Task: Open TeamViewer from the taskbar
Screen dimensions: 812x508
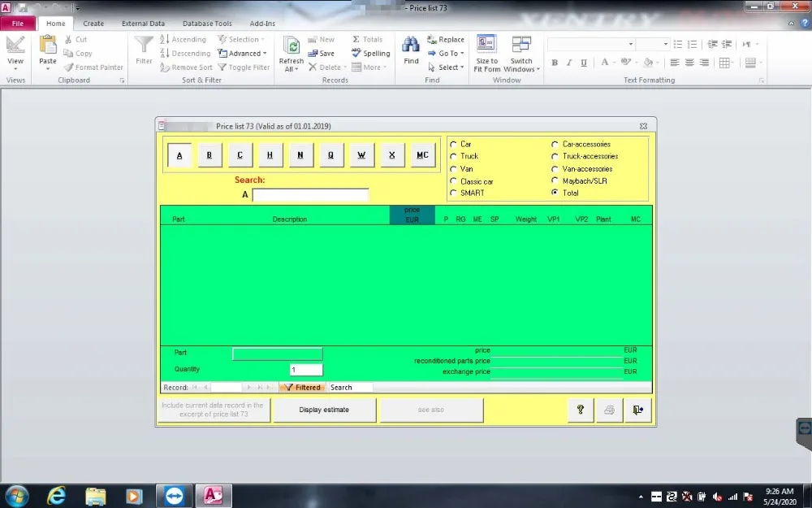Action: tap(175, 496)
